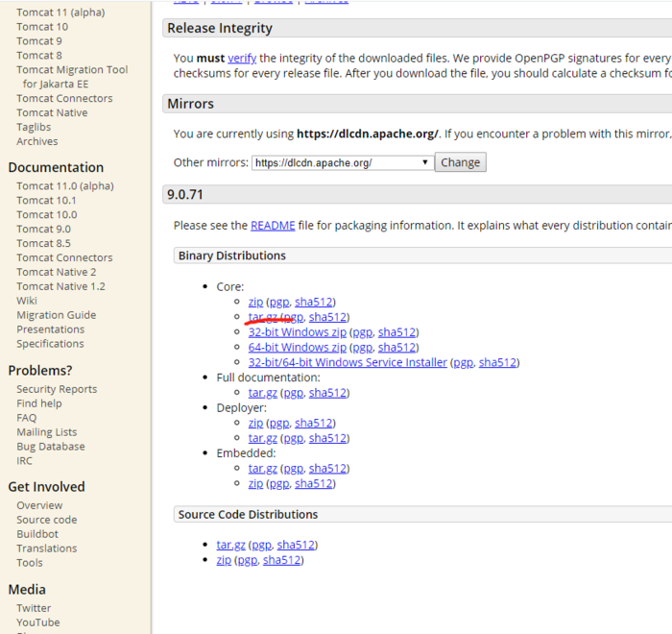Image resolution: width=672 pixels, height=634 pixels.
Task: Open the Get Involved Overview link
Action: [x=39, y=505]
